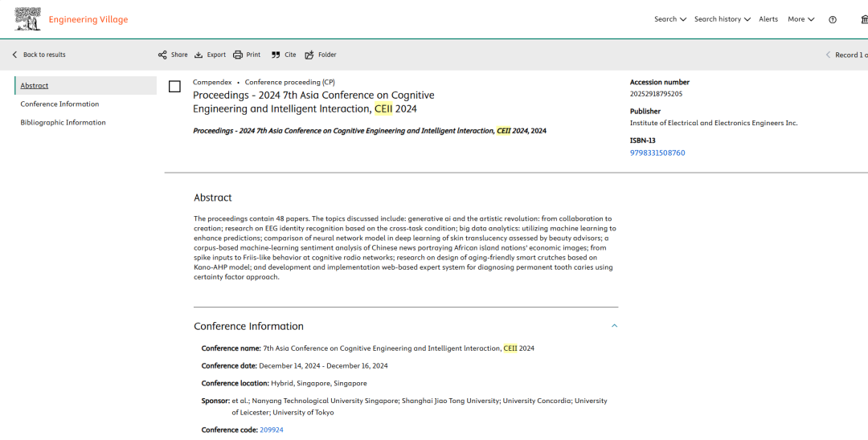Click the Elsevier tree logo
This screenshot has width=868, height=440.
coord(27,19)
